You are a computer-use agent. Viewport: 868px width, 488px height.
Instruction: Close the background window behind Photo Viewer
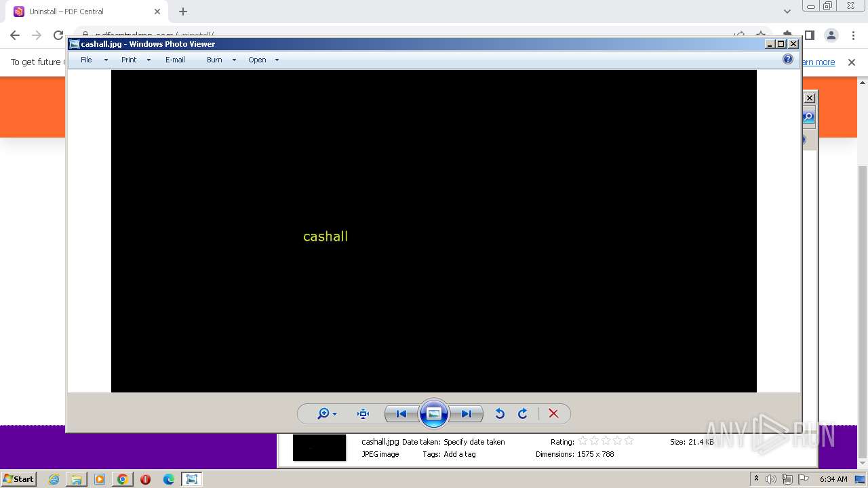[x=809, y=98]
